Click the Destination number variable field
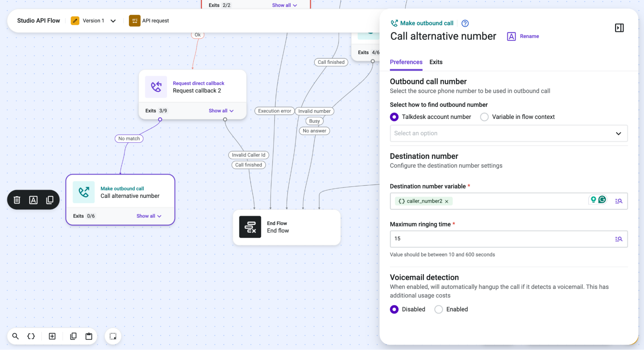This screenshot has height=350, width=644. (x=509, y=201)
